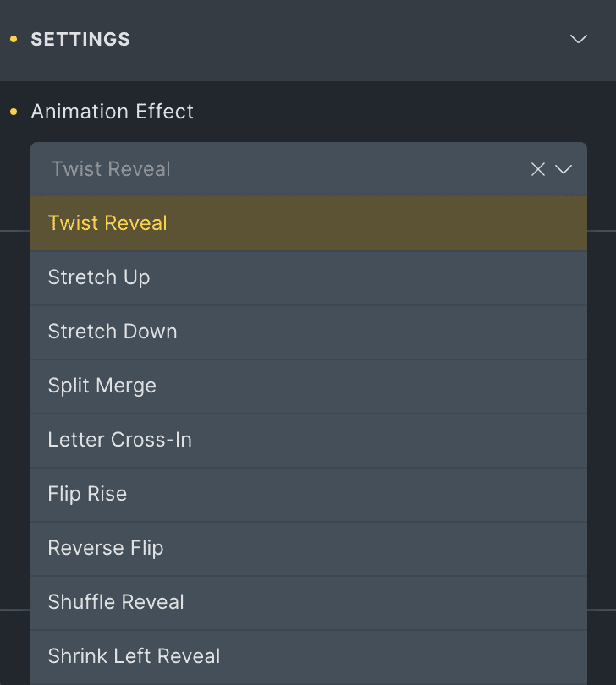Pick the Reverse Flip animation
This screenshot has height=685, width=616.
(106, 548)
